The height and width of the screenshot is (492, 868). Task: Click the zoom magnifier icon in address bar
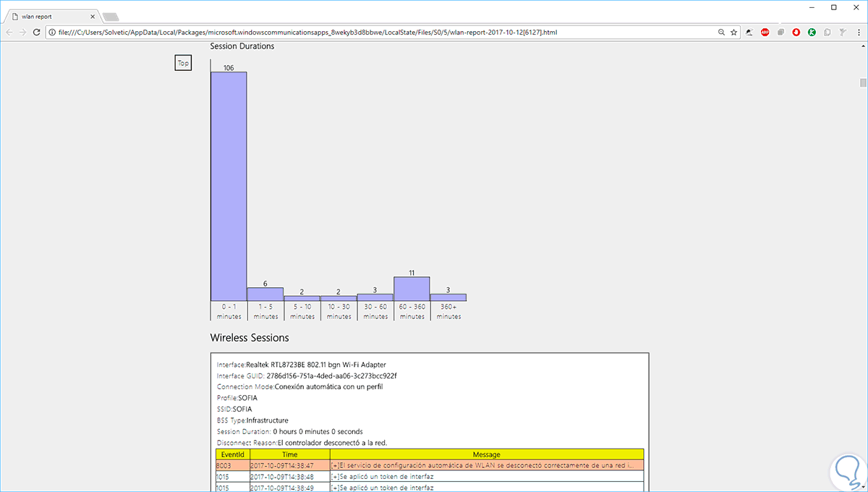point(721,33)
